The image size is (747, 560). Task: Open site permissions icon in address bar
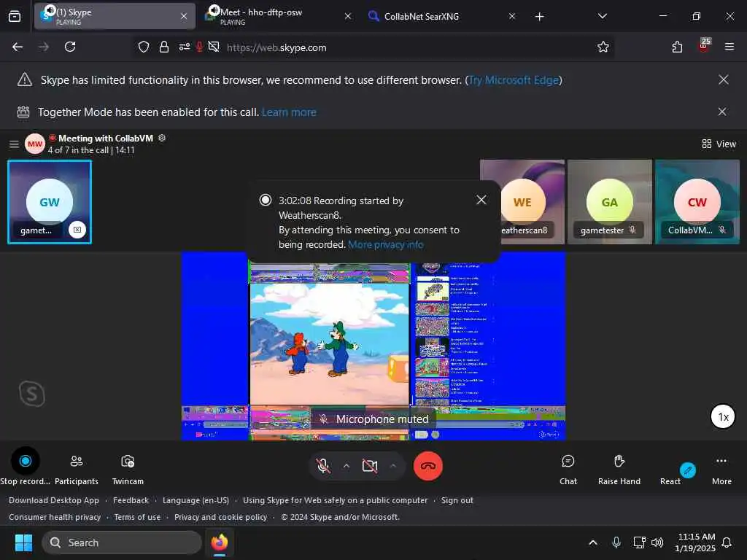coord(185,47)
